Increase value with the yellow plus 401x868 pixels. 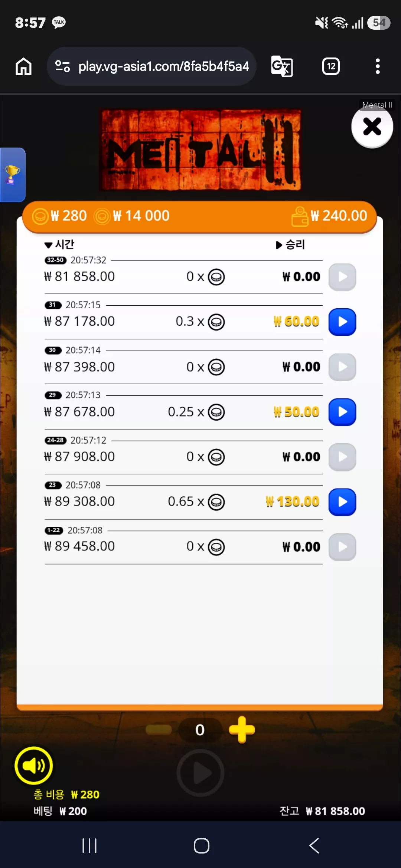point(242,730)
